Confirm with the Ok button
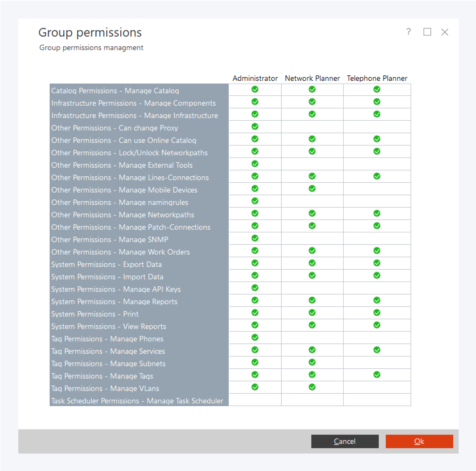This screenshot has height=471, width=476. click(x=419, y=441)
